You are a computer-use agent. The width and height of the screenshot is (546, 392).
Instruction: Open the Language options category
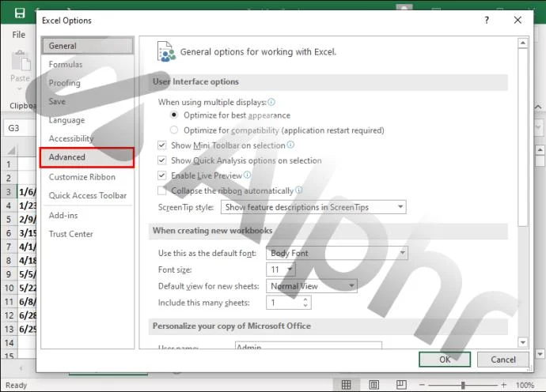(87, 120)
